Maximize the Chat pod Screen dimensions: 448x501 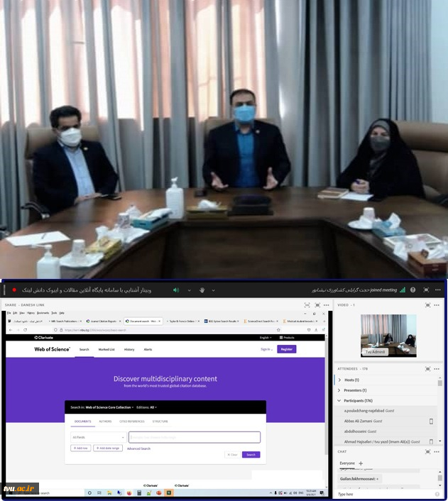pyautogui.click(x=428, y=451)
